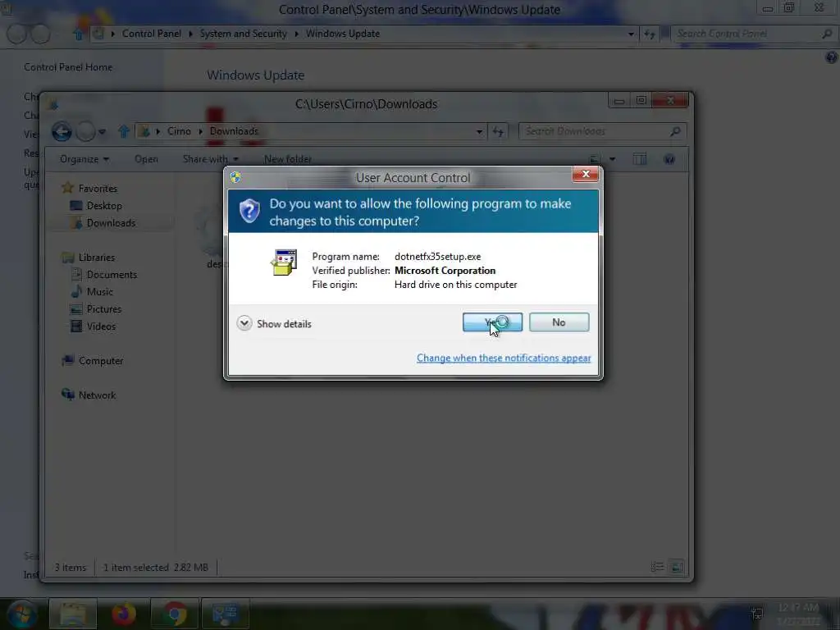Select Computer in navigation pane
The width and height of the screenshot is (840, 630).
coord(101,361)
